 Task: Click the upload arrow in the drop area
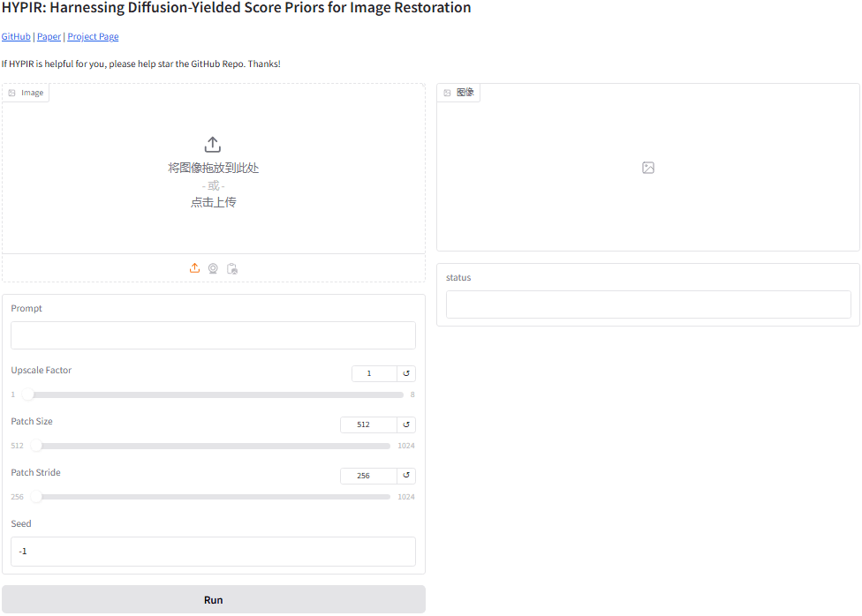(213, 145)
